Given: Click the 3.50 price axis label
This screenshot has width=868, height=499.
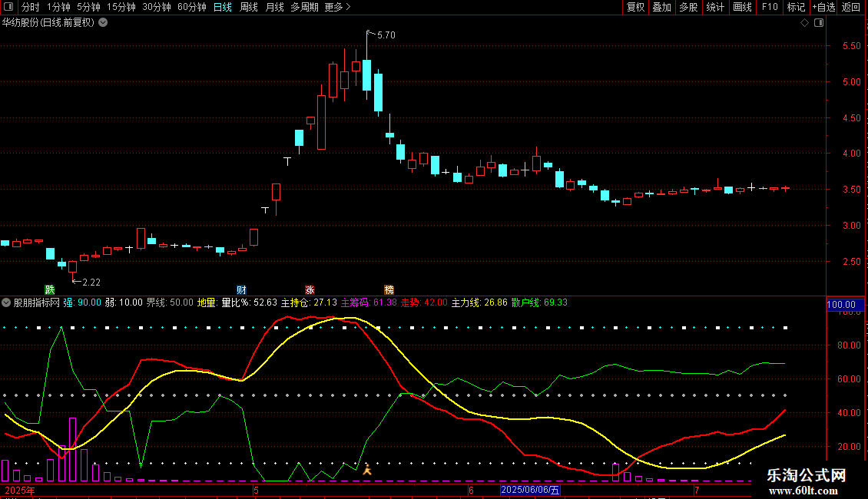Looking at the screenshot, I should pos(851,190).
